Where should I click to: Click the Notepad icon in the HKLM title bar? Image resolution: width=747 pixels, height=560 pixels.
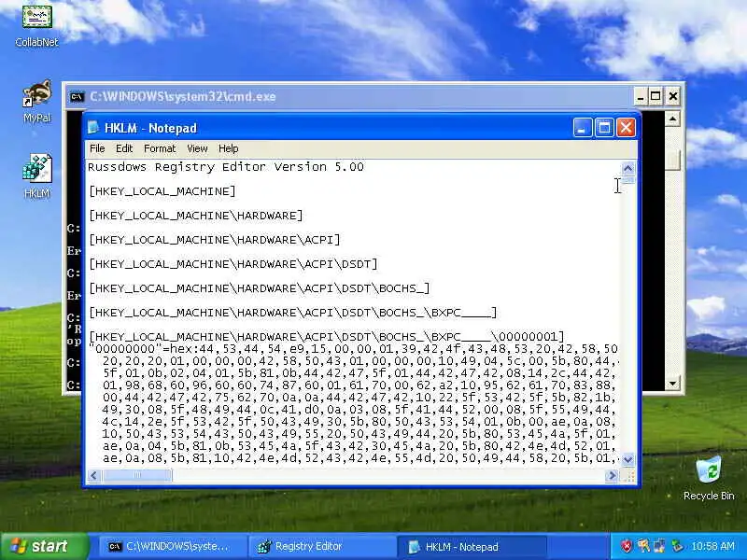[94, 128]
